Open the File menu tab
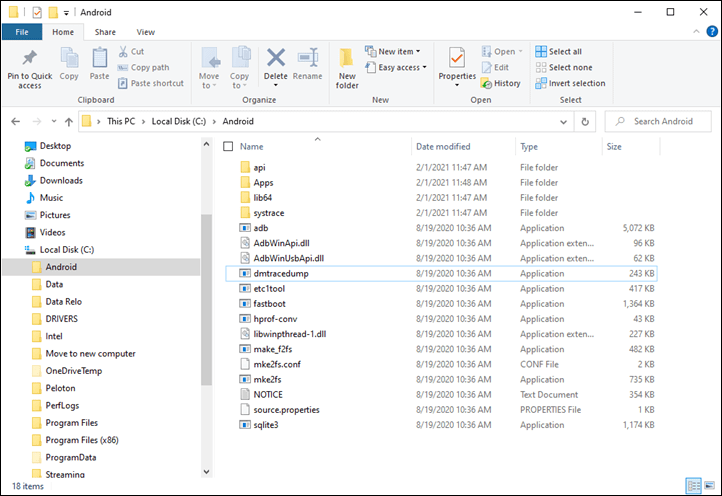This screenshot has width=722, height=496. [x=22, y=32]
